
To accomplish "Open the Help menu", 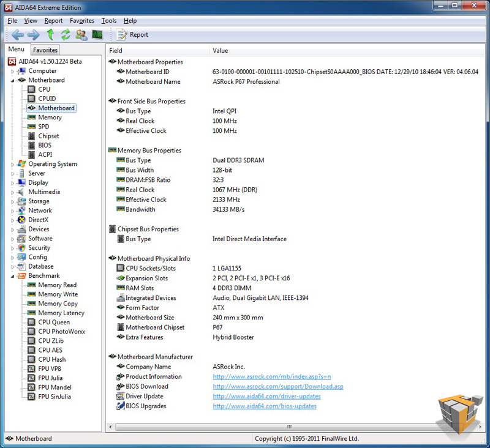I will pos(130,21).
